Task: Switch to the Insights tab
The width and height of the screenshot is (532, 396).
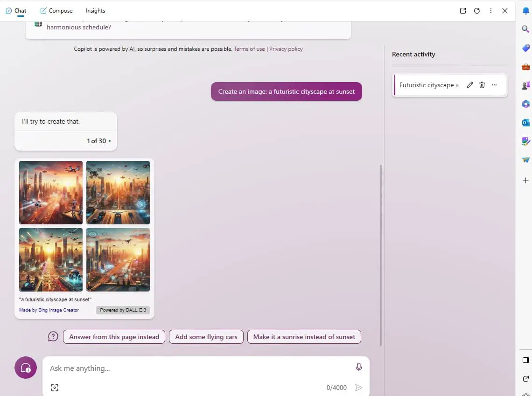Action: [95, 11]
